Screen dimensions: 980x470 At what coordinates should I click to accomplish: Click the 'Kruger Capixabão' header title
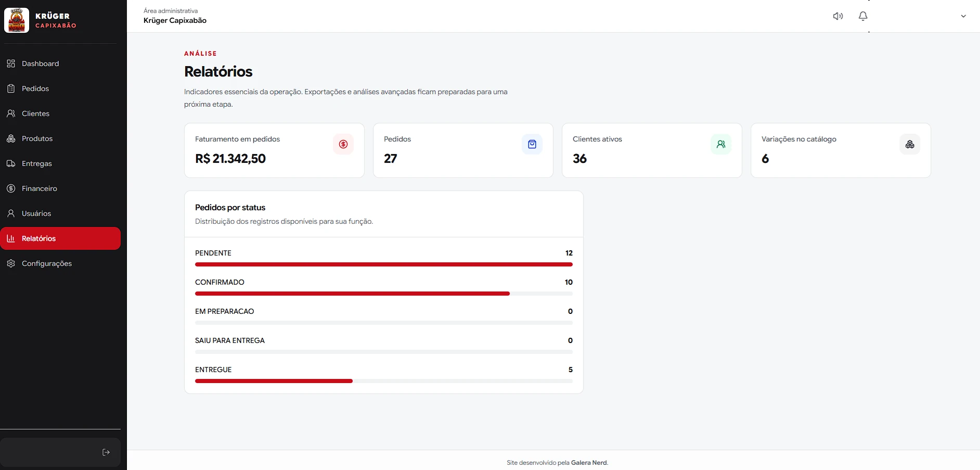point(175,21)
